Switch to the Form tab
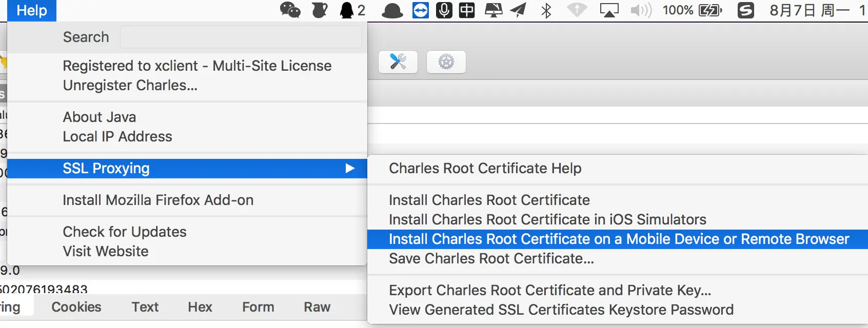Image resolution: width=868 pixels, height=328 pixels. click(258, 307)
